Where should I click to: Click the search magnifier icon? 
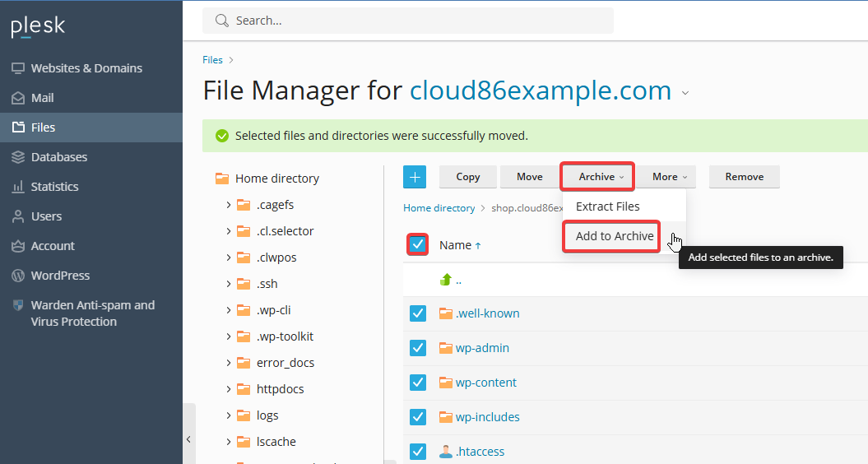[x=222, y=21]
